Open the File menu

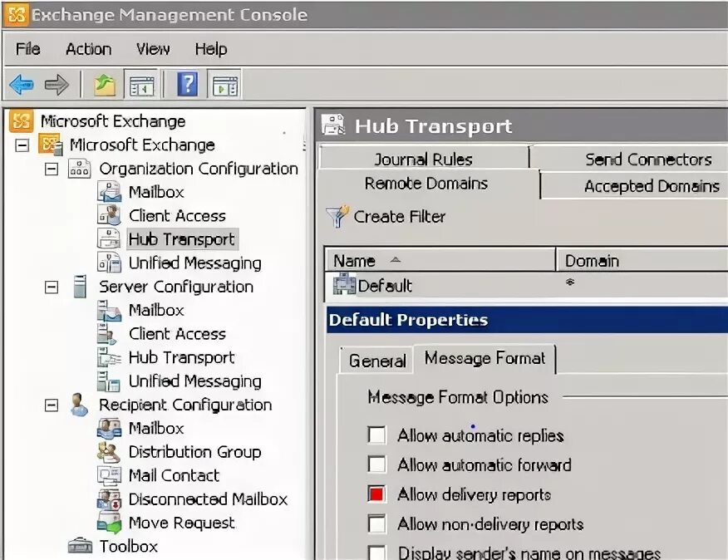point(28,49)
